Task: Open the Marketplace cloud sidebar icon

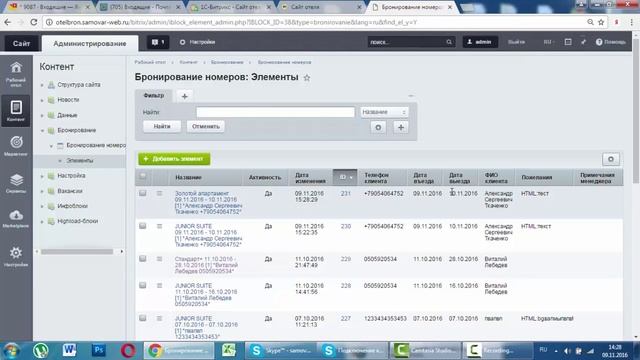Action: [x=16, y=218]
